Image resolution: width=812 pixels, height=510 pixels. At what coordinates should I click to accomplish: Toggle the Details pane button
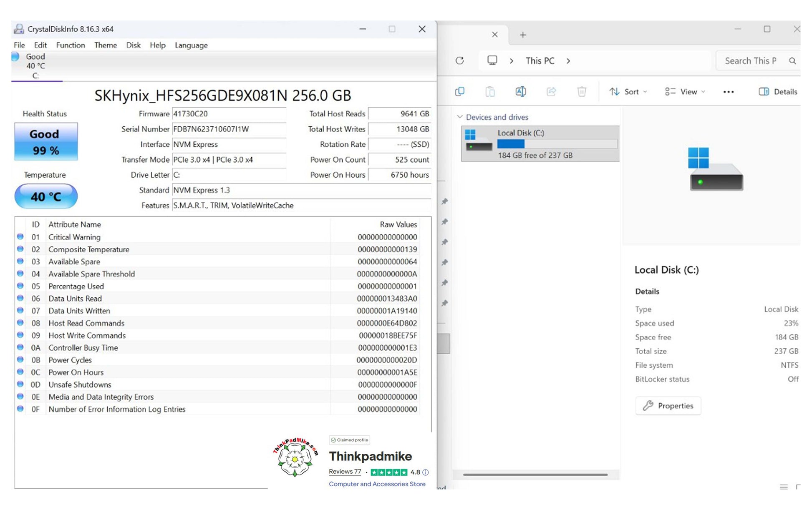[x=778, y=92]
